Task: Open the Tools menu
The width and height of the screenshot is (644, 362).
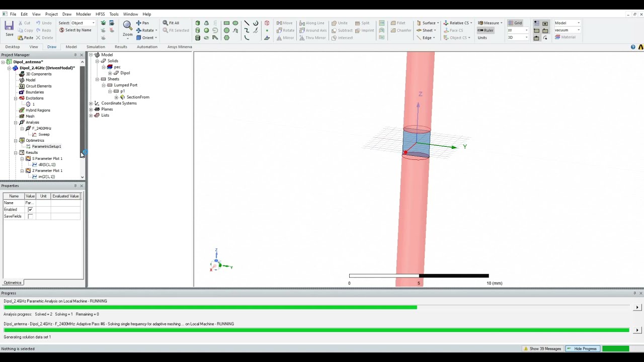Action: [x=114, y=14]
